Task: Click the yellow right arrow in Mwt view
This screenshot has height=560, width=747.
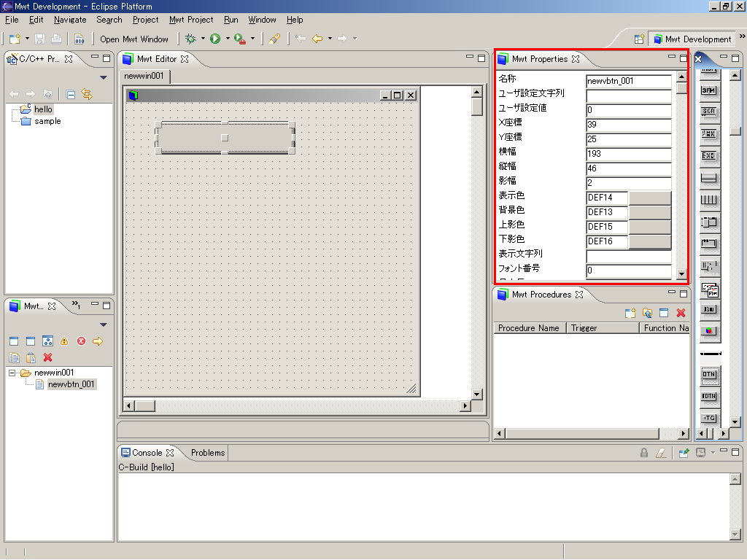Action: pos(98,341)
